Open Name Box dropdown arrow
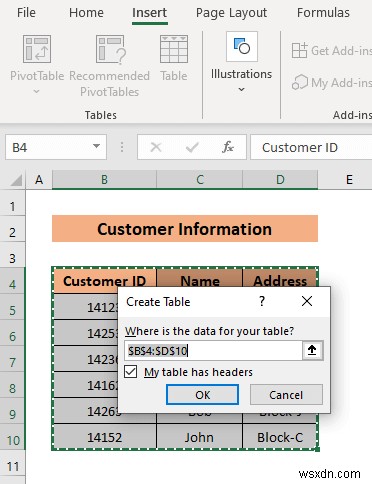The image size is (372, 484). pos(96,146)
